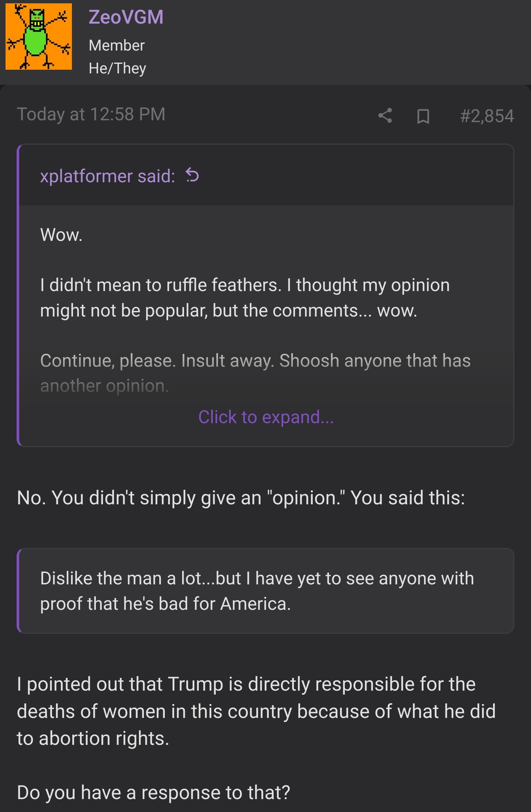Click the "No. You didn't simply give" sentence
The height and width of the screenshot is (812, 531).
pos(241,498)
